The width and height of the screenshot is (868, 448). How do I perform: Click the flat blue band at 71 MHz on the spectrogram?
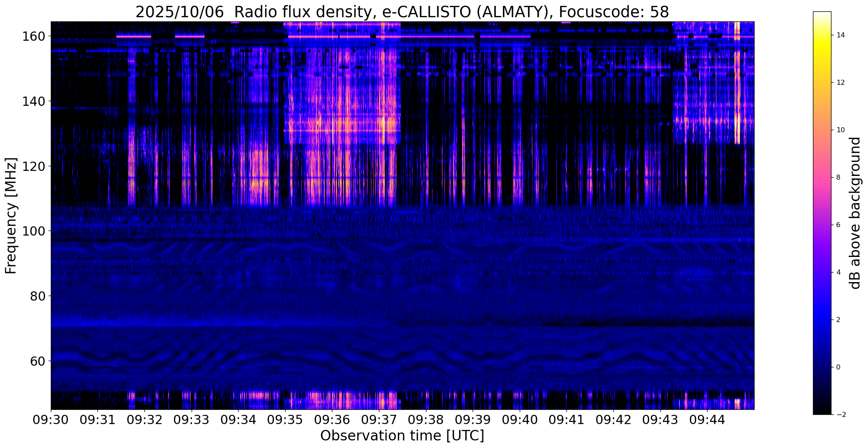210,324
